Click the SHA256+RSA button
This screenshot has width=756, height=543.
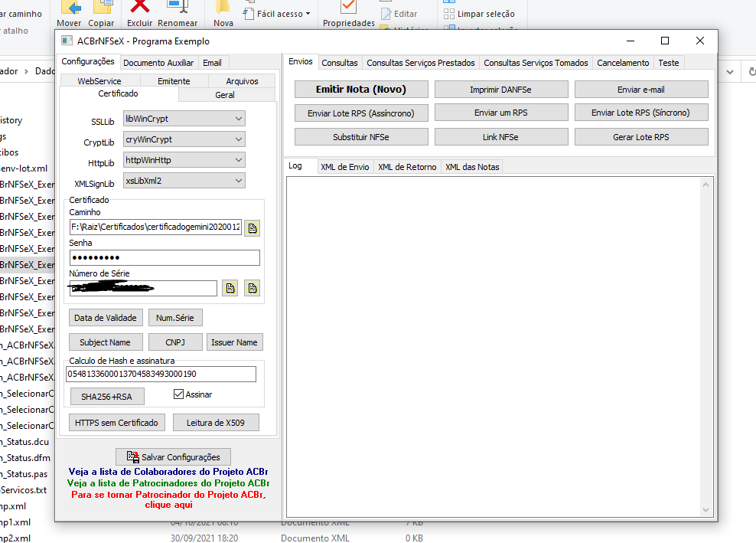107,397
